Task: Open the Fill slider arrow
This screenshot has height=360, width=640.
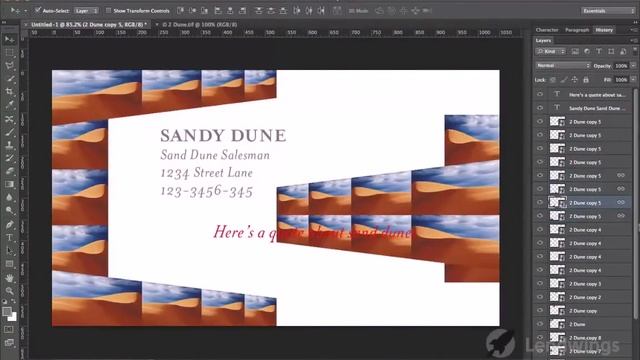Action: point(633,80)
